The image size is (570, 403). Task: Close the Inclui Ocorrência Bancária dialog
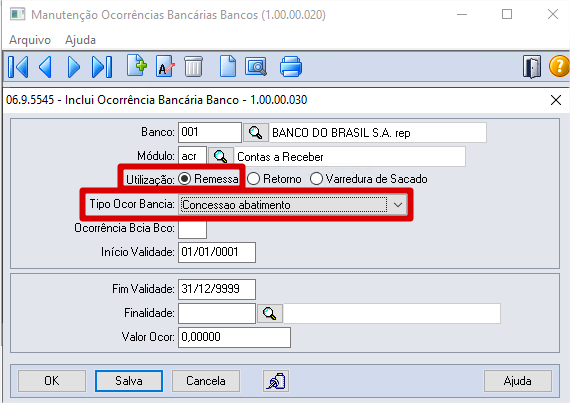pos(556,100)
